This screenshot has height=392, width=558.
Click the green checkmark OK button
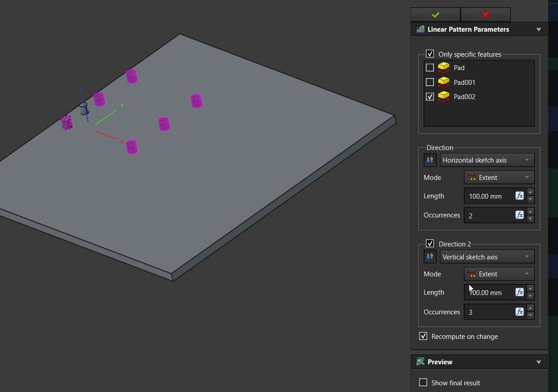[435, 15]
